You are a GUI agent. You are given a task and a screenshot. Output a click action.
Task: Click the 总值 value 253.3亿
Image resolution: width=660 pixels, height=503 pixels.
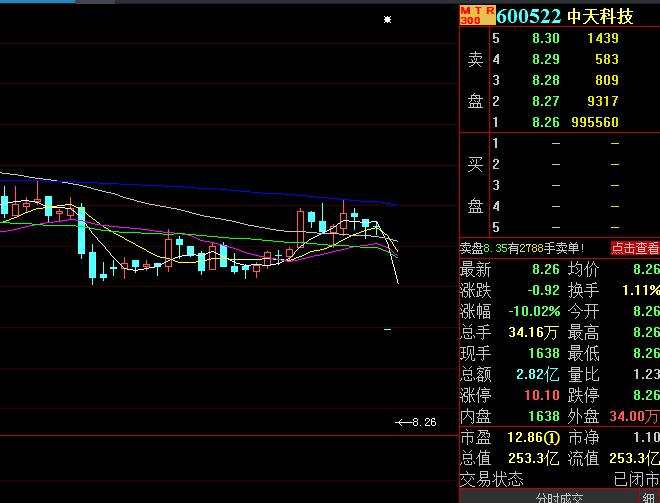(x=533, y=458)
